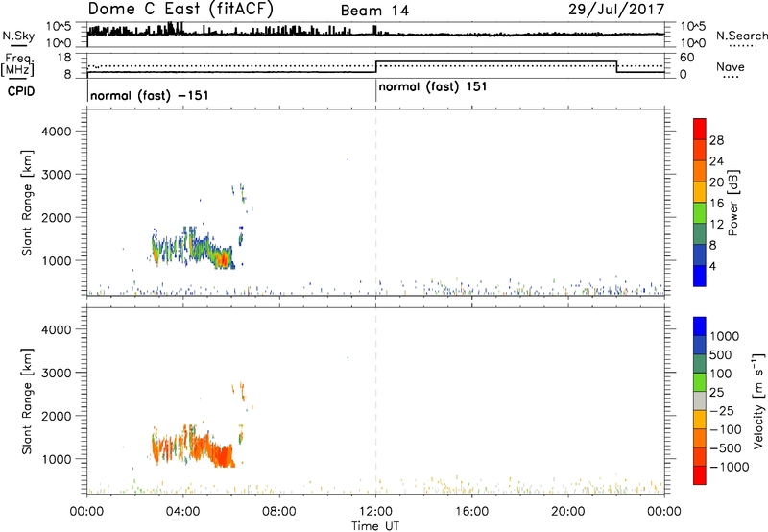
Task: Click the '16:00' time axis tick label
Action: [471, 512]
